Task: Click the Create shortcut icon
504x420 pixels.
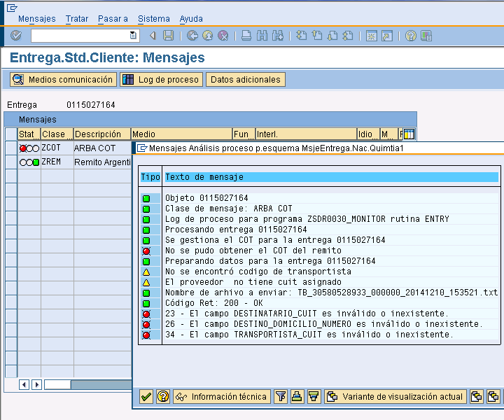Action: pyautogui.click(x=387, y=36)
